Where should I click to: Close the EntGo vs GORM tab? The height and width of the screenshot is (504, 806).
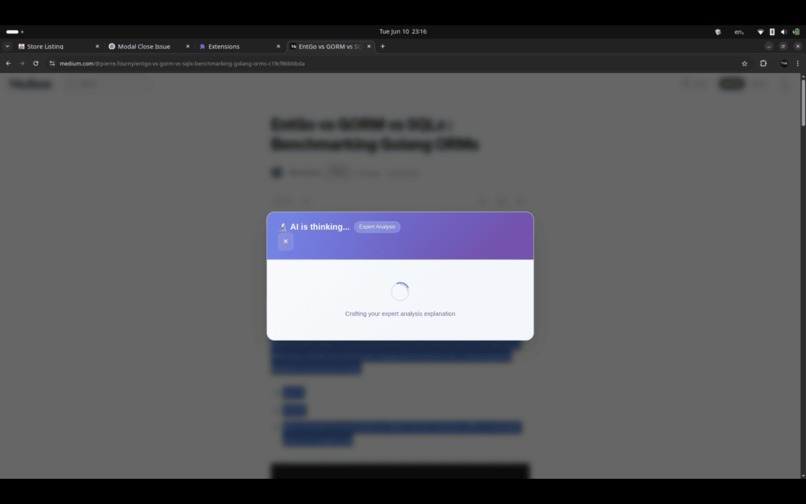click(x=369, y=46)
